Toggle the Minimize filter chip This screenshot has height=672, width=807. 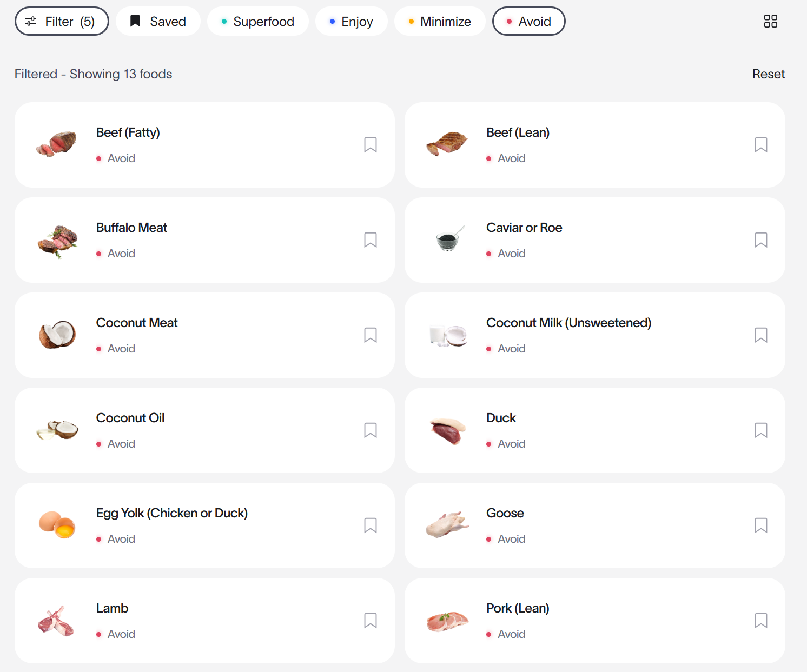[x=440, y=21]
